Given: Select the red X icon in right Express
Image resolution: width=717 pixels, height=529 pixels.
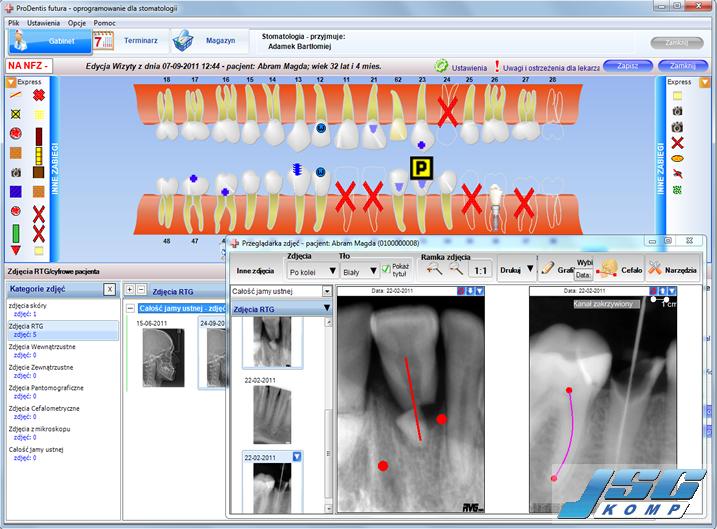Looking at the screenshot, I should click(x=677, y=143).
